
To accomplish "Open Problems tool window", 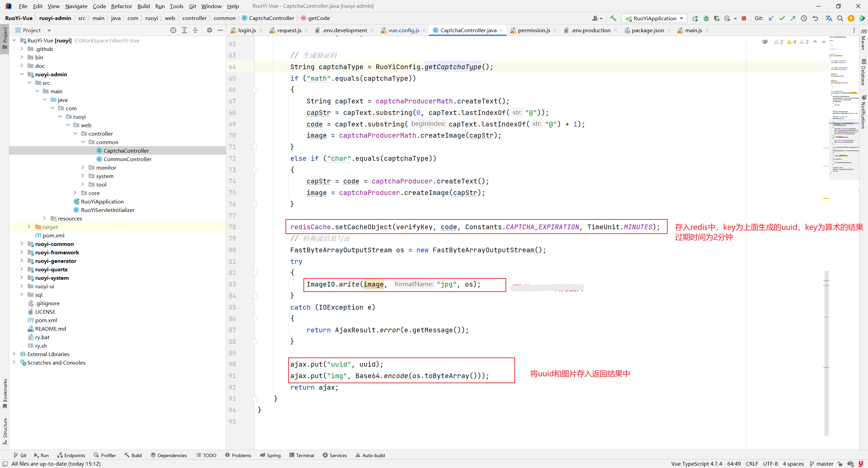I will (x=238, y=455).
